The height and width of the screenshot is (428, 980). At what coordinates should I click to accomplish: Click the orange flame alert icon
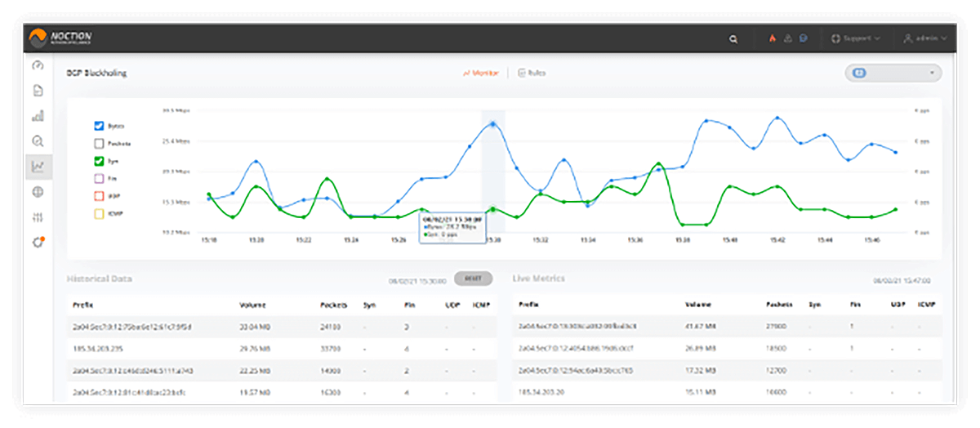click(772, 38)
